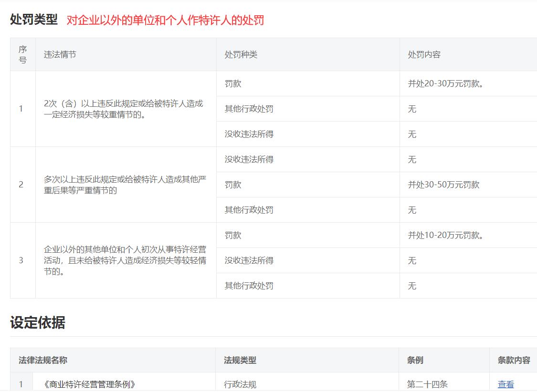Click the violation text starting with 多次以上违反

[x=125, y=185]
